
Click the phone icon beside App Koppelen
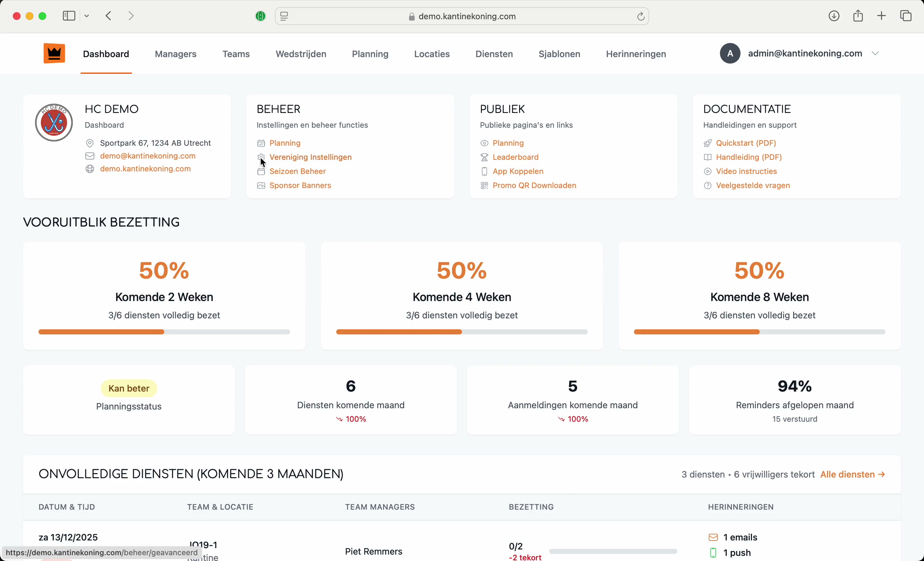(x=484, y=171)
